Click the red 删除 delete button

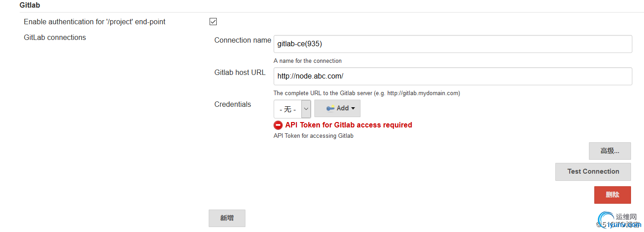coord(612,195)
